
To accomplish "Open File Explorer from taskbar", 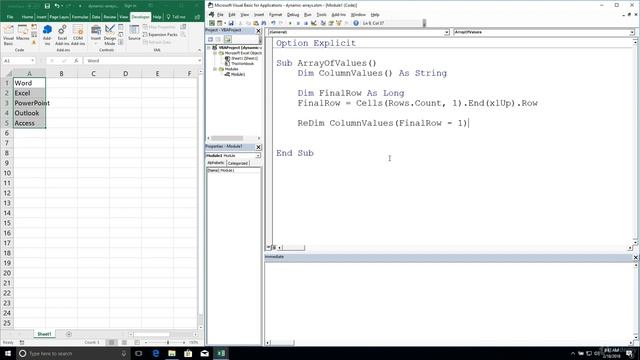I will pos(172,353).
